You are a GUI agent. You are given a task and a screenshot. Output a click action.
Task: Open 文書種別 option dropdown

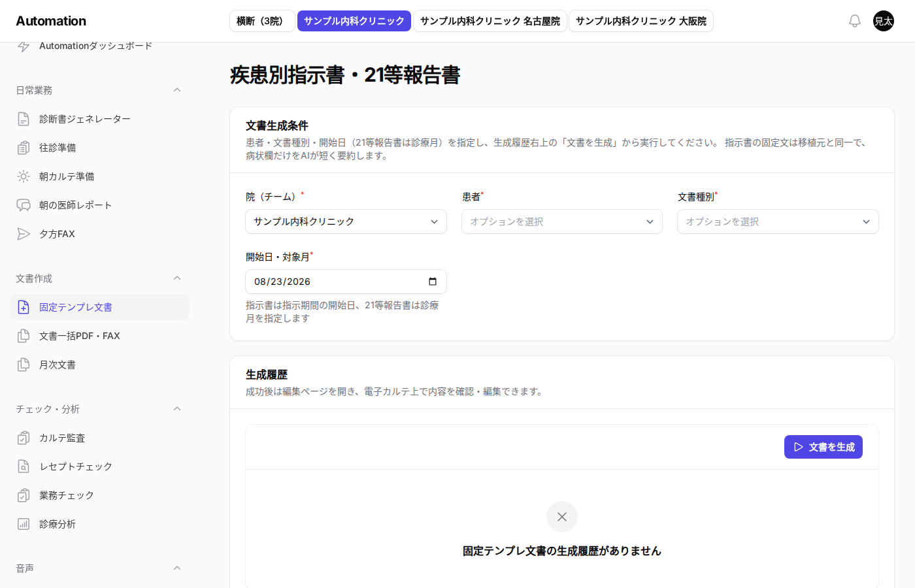(x=778, y=221)
